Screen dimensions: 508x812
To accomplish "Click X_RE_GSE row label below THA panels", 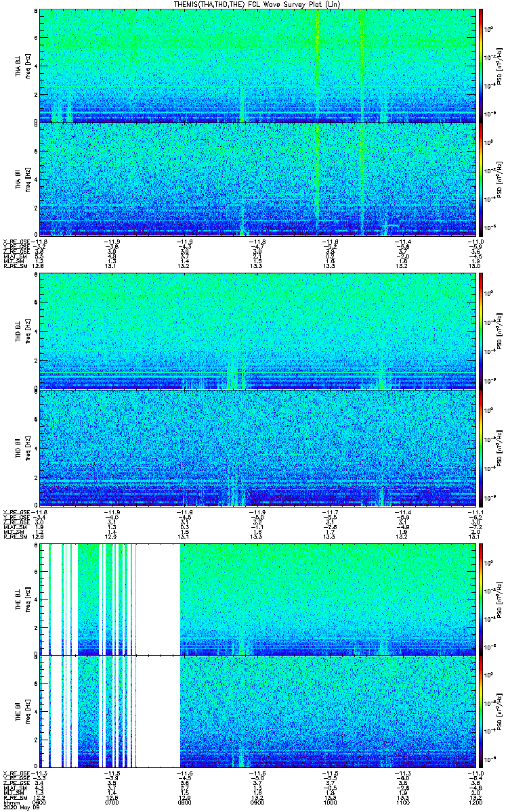I will 17,242.
